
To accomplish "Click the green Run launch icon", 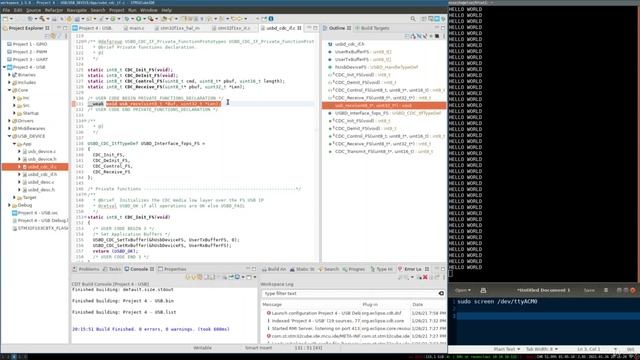I will [x=139, y=19].
